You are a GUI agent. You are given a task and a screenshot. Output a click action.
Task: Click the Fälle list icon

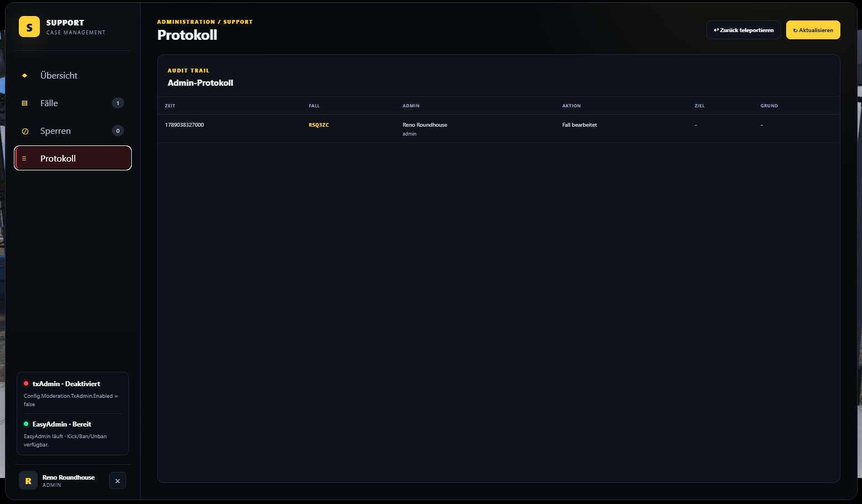(24, 103)
